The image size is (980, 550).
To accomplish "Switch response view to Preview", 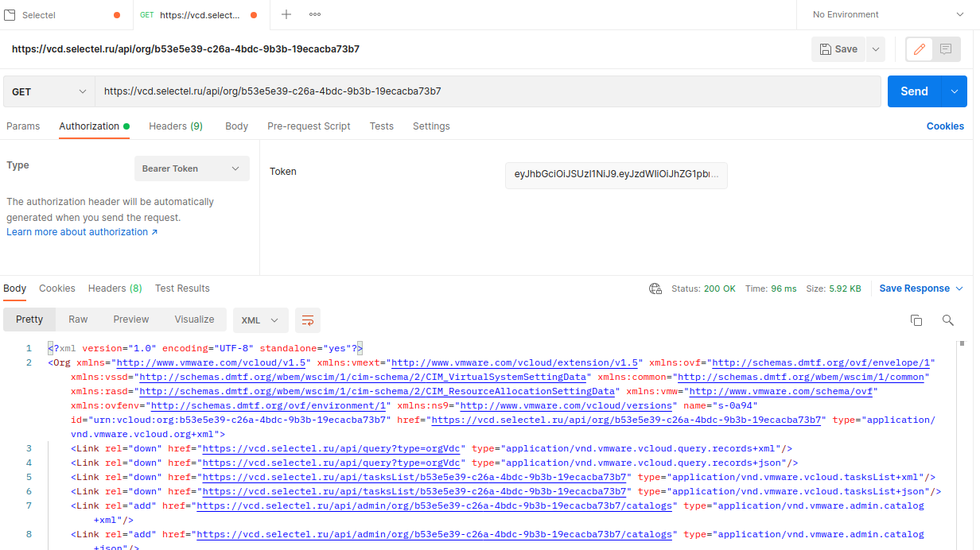I will coord(131,320).
